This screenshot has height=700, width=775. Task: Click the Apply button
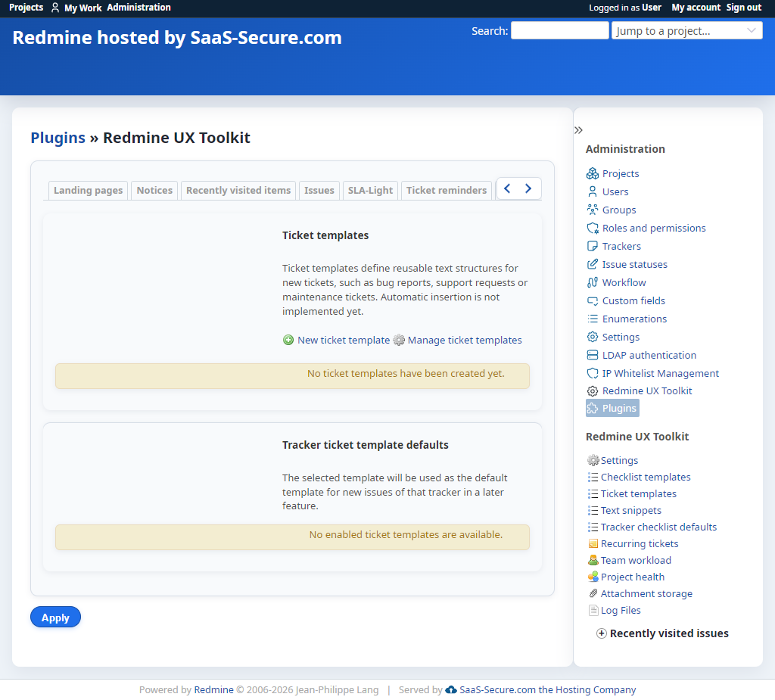pos(55,617)
